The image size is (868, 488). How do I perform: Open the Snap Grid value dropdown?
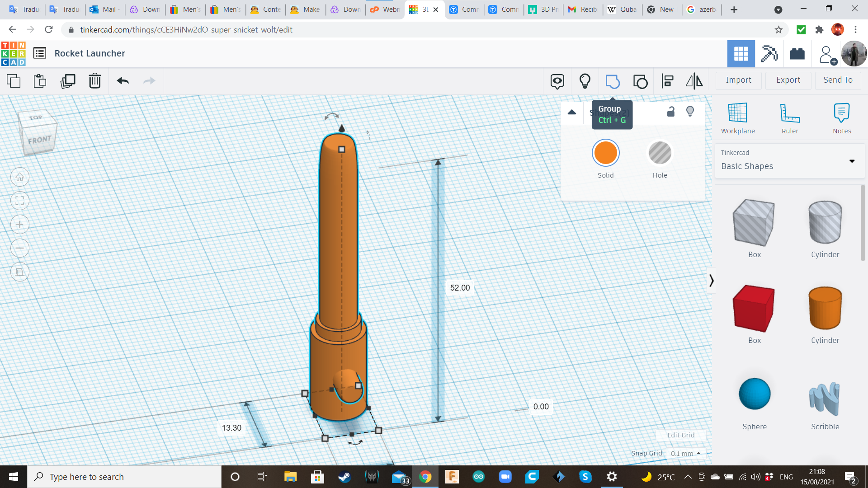coord(686,453)
